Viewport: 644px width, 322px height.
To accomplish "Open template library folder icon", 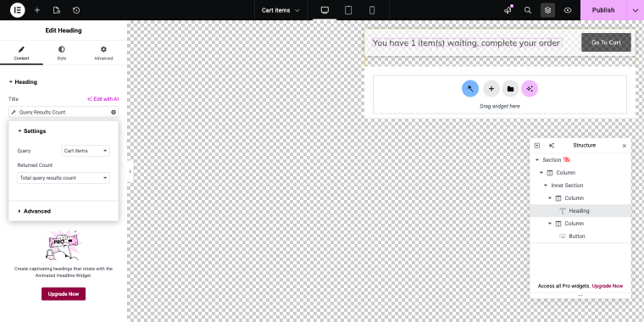I will [x=510, y=89].
